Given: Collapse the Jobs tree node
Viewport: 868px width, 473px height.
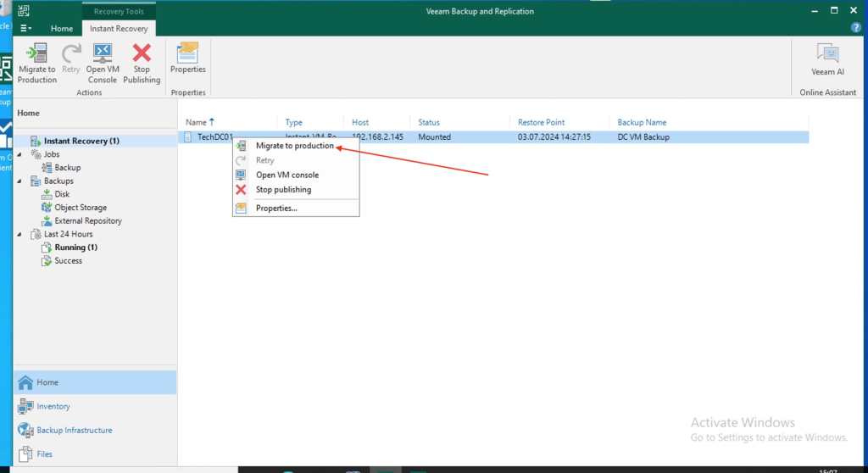Looking at the screenshot, I should pyautogui.click(x=19, y=154).
